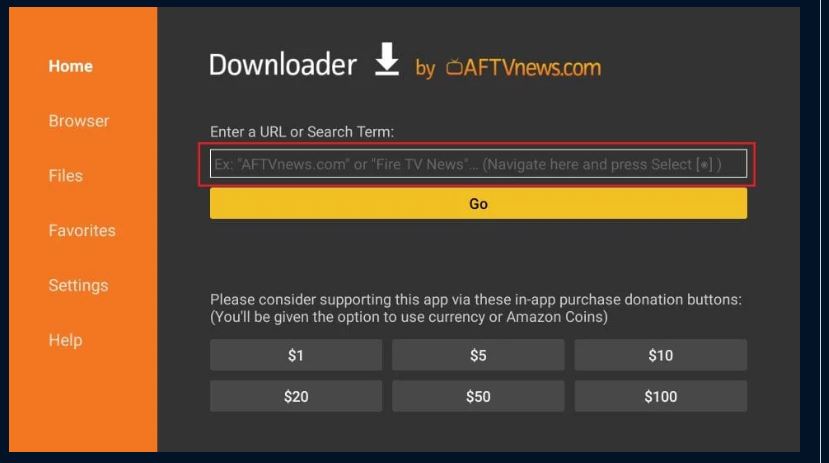Choose the $100 donation button
Image resolution: width=829 pixels, height=463 pixels.
660,396
